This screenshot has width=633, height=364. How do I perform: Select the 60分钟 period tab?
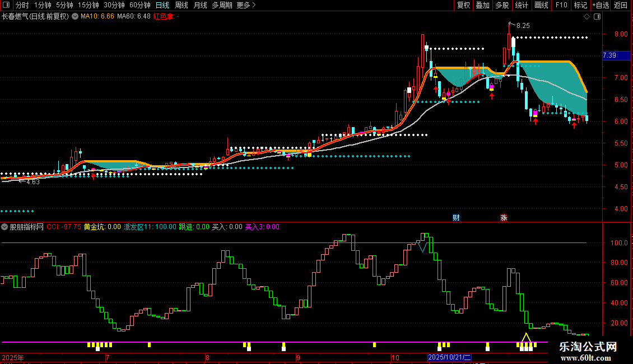click(x=140, y=5)
